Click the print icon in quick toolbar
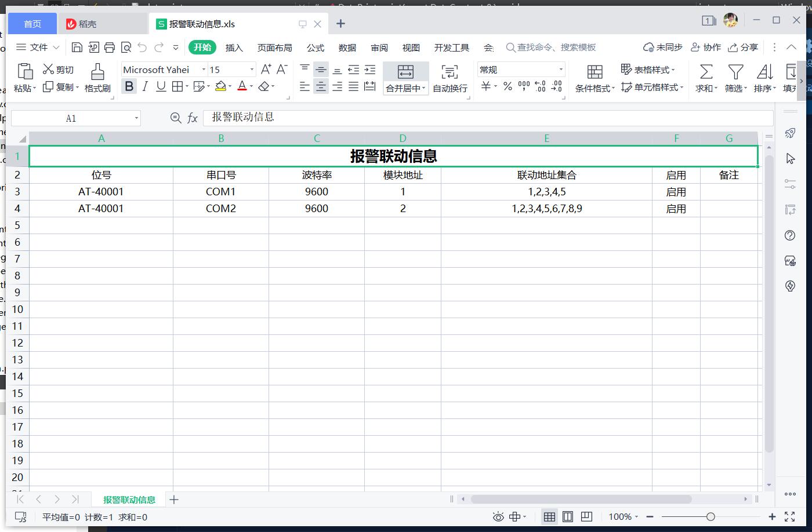 (x=110, y=48)
